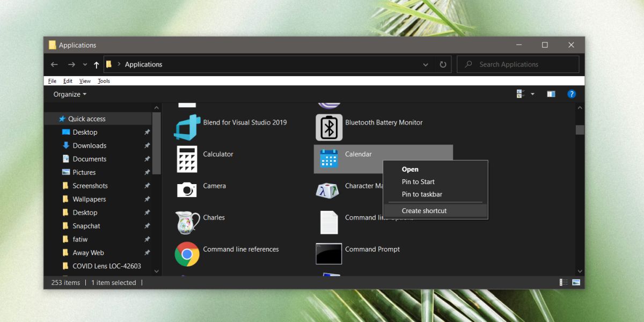Unpin Screenshots using its pin icon
Screen dimensions: 644x322
tap(147, 186)
